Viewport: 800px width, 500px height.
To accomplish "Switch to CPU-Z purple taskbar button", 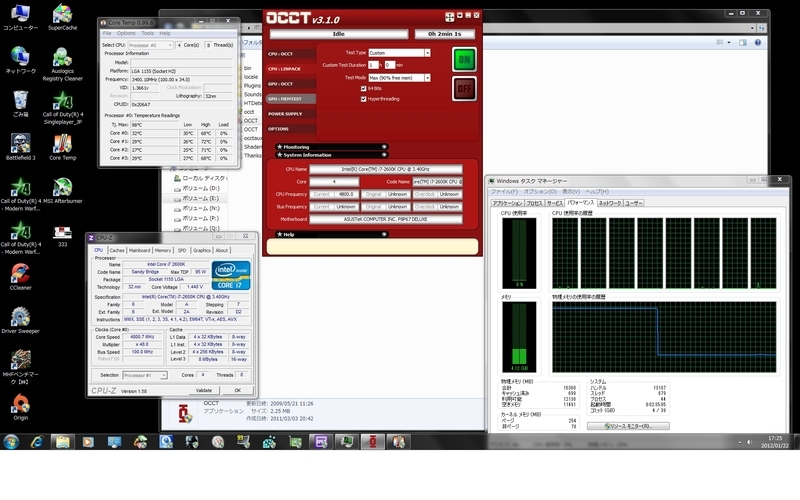I will [x=320, y=441].
